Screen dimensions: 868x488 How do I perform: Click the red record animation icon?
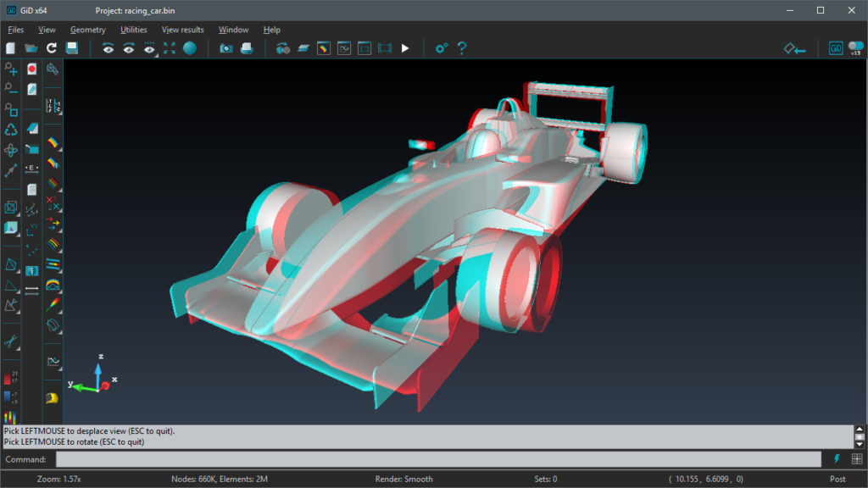pyautogui.click(x=32, y=69)
